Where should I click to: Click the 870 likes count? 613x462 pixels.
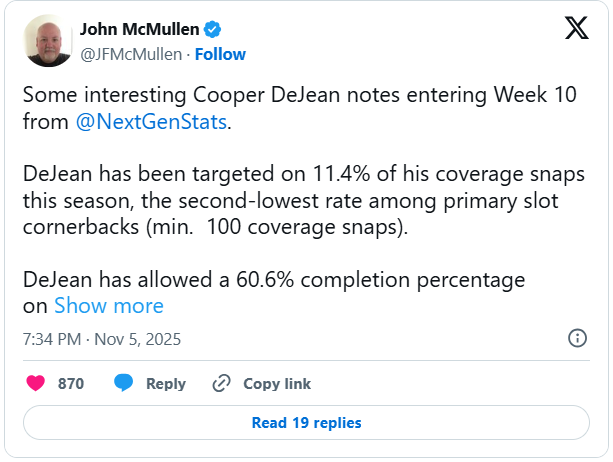click(x=71, y=383)
